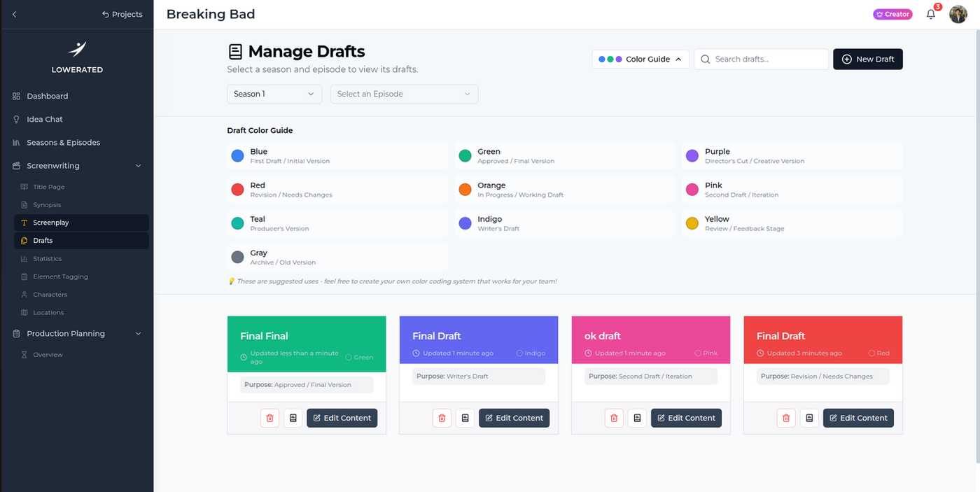The image size is (980, 492).
Task: Delete the red Final Draft card
Action: click(x=786, y=418)
